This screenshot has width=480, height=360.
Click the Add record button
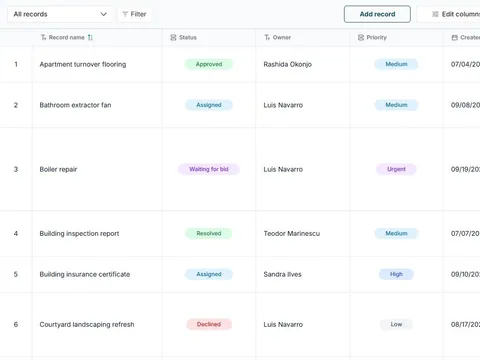pos(377,14)
